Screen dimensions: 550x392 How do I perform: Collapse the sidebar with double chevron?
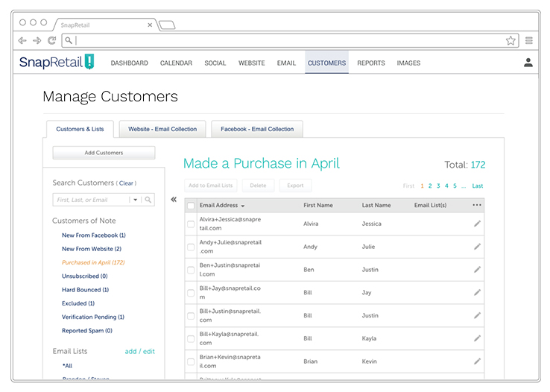pos(174,200)
